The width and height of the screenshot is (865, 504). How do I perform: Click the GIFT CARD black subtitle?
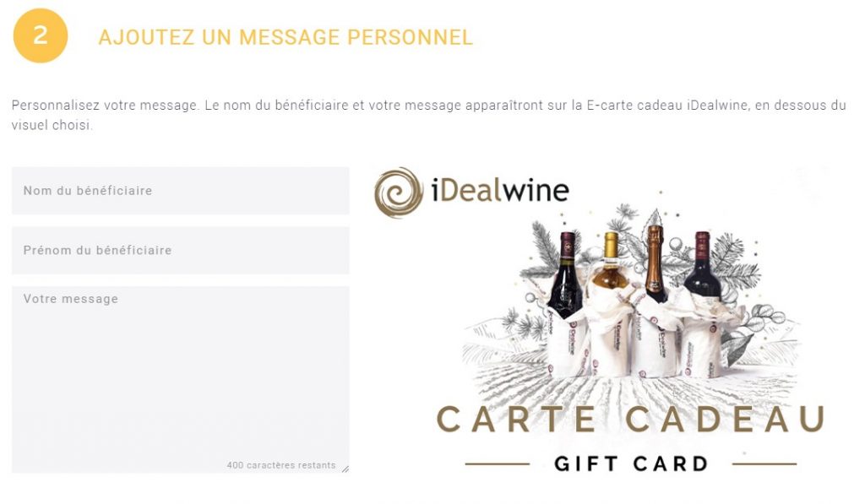[x=631, y=463]
